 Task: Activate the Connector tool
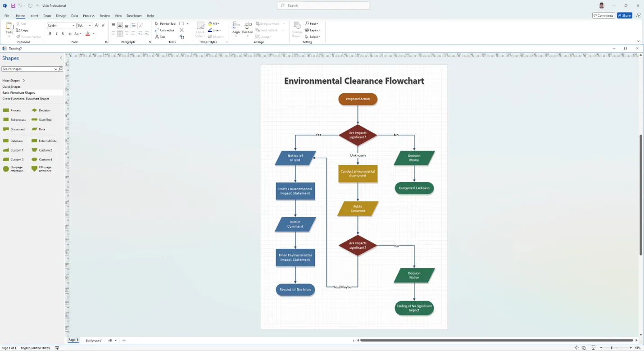coord(164,30)
